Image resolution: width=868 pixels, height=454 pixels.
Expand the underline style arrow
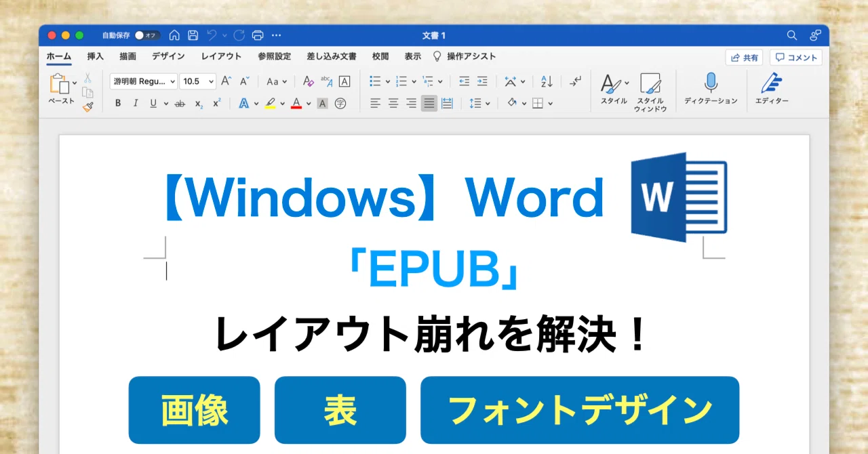[x=166, y=104]
